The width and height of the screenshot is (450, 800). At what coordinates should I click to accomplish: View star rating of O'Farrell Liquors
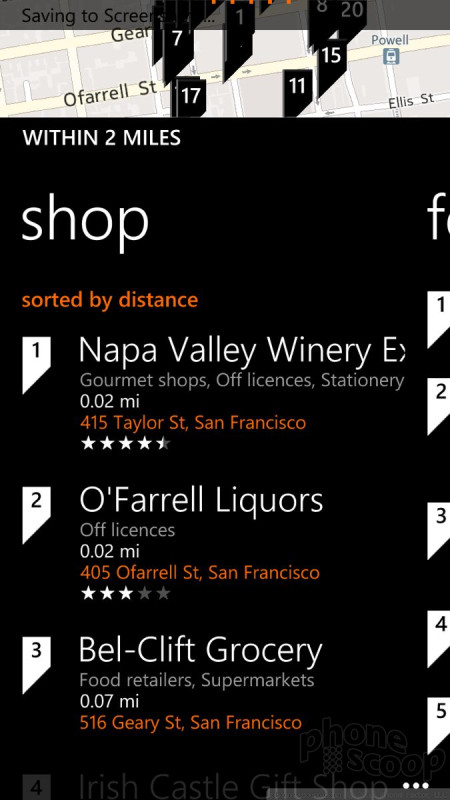tap(126, 594)
